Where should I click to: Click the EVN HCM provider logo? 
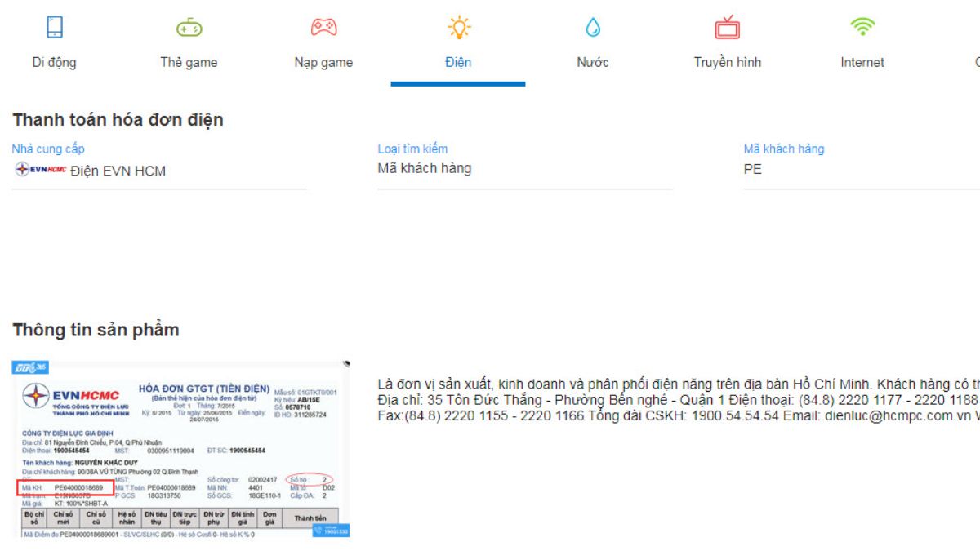point(41,170)
